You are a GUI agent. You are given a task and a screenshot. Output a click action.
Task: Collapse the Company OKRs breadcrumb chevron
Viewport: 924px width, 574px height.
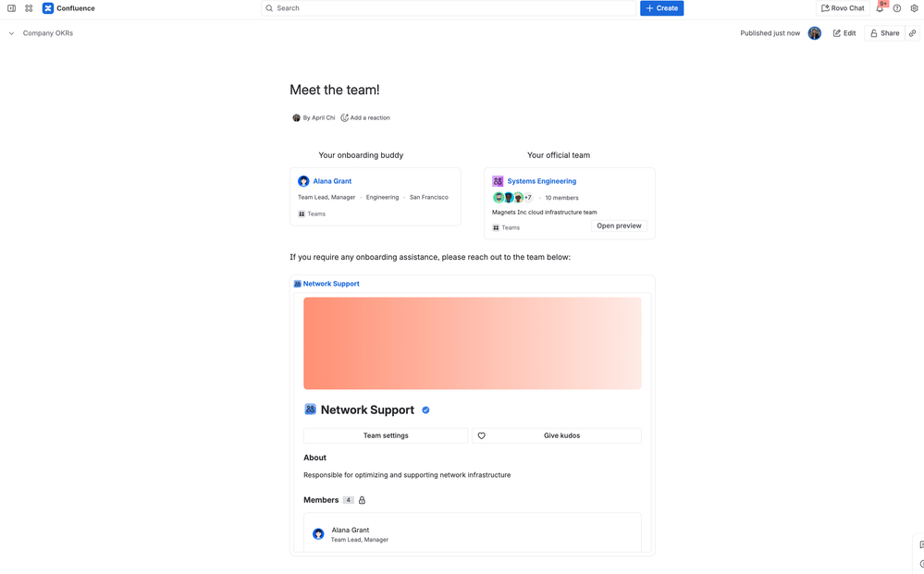[10, 32]
